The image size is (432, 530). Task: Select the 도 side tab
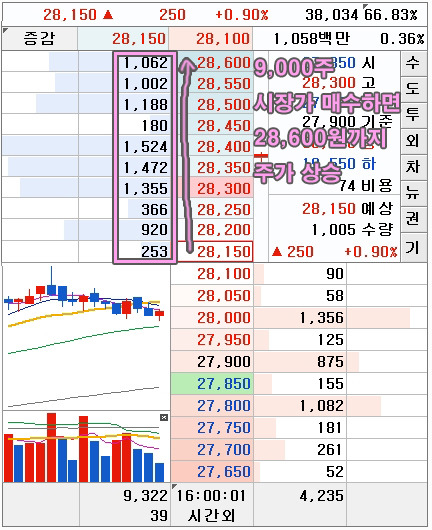pos(412,89)
